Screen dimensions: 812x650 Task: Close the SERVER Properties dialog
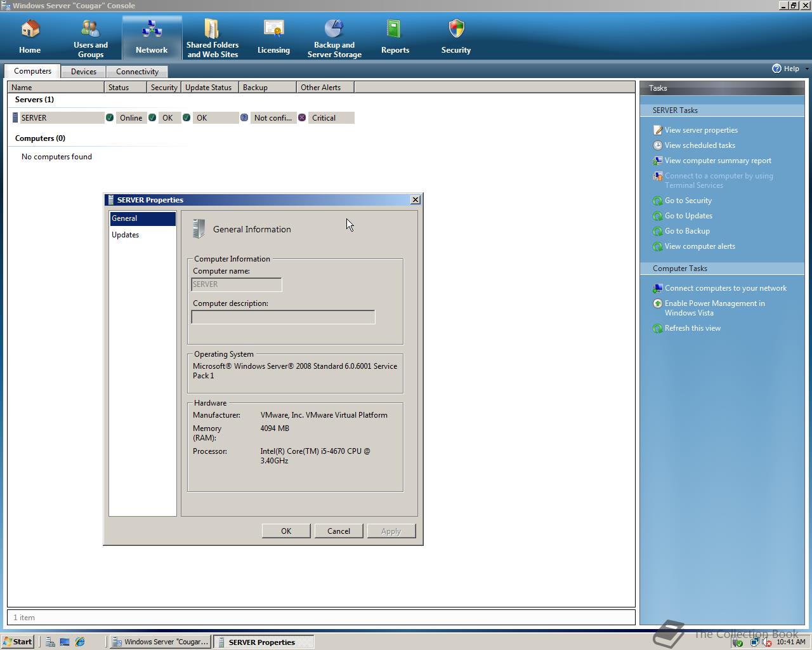(x=416, y=199)
